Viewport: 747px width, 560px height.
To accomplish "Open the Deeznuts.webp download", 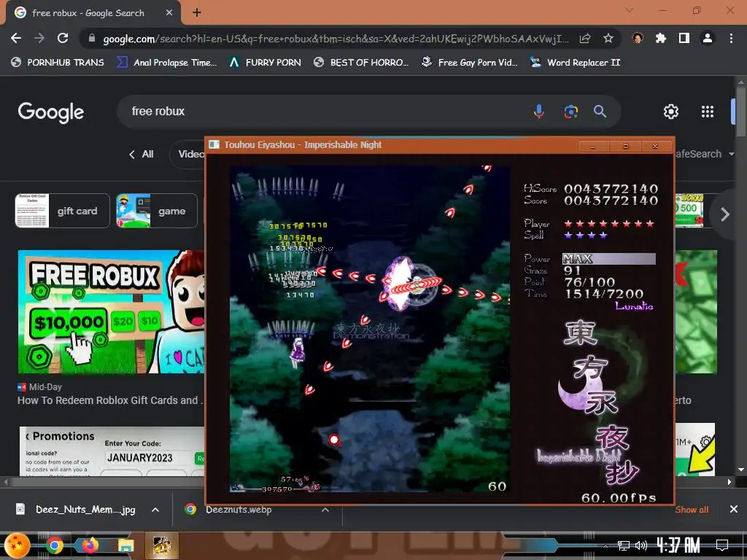I will coord(228,510).
